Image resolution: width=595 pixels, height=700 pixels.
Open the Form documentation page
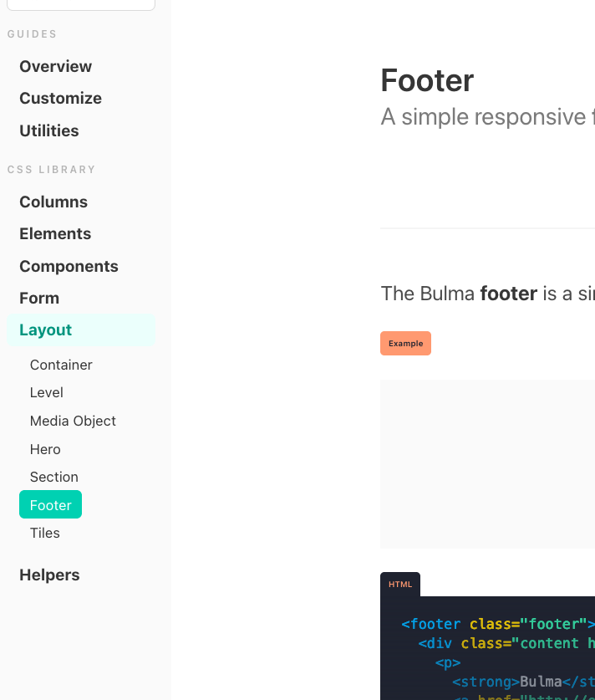pos(38,298)
